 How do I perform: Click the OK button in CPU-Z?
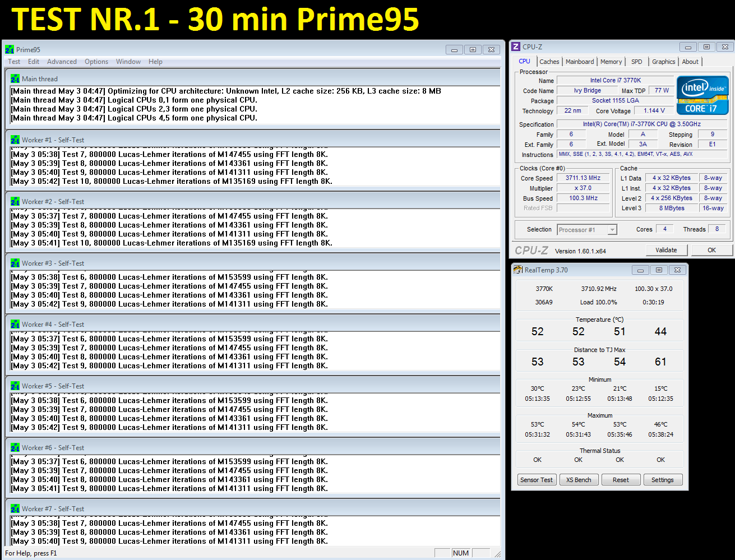(711, 250)
